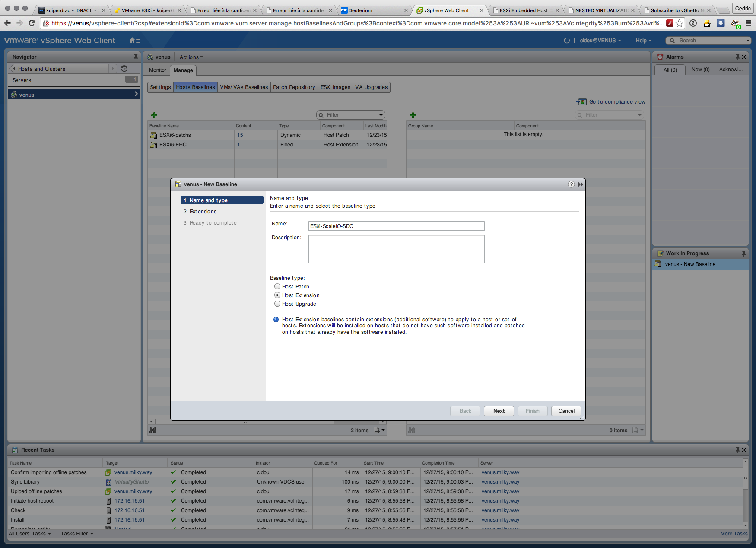Viewport: 756px width, 548px height.
Task: Click the green plus to add a baseline
Action: 154,115
